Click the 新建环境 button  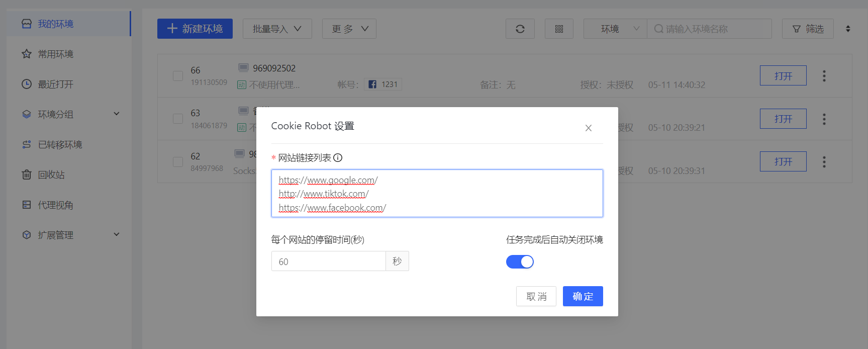pyautogui.click(x=195, y=29)
